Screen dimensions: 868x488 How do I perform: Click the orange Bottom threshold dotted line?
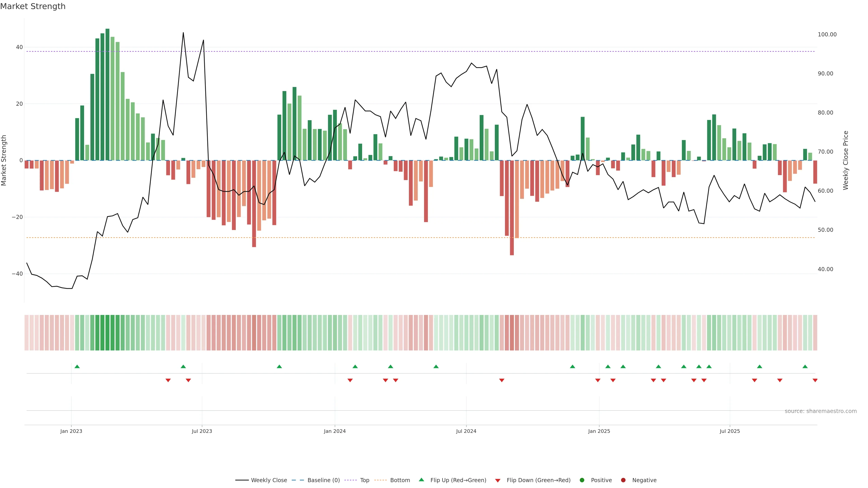404,238
